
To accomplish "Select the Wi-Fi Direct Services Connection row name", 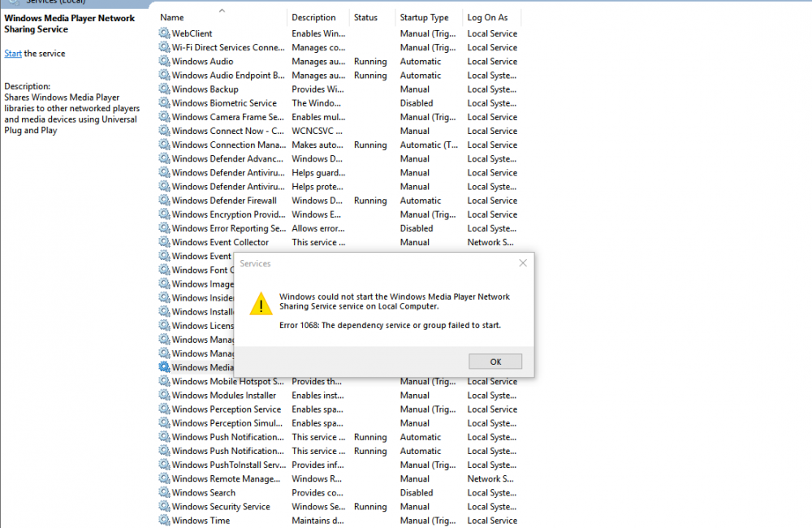I will (228, 47).
